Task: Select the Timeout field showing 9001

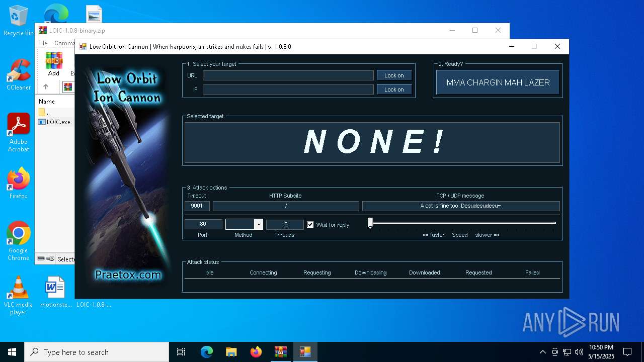Action: click(197, 206)
